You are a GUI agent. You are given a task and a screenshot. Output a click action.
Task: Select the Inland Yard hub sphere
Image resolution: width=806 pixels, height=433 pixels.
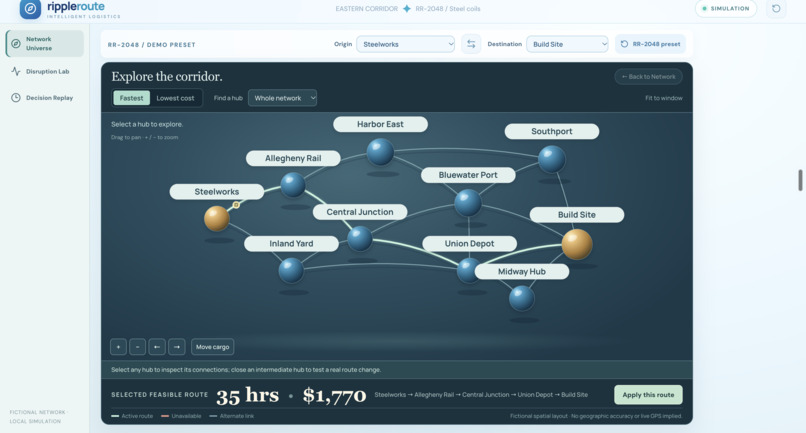point(291,270)
